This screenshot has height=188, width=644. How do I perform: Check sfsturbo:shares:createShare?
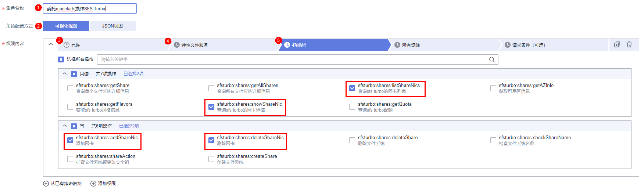[x=211, y=159]
